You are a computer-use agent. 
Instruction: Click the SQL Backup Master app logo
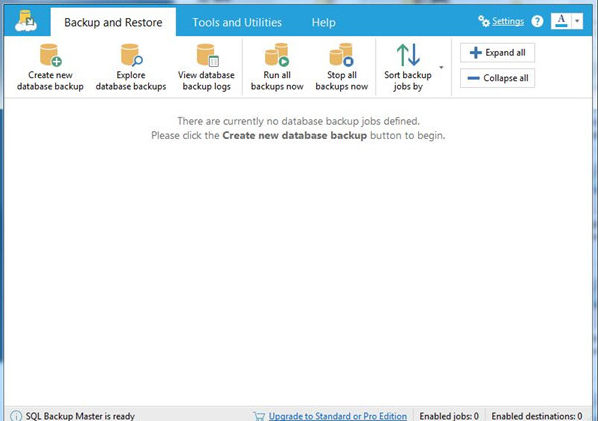point(26,21)
